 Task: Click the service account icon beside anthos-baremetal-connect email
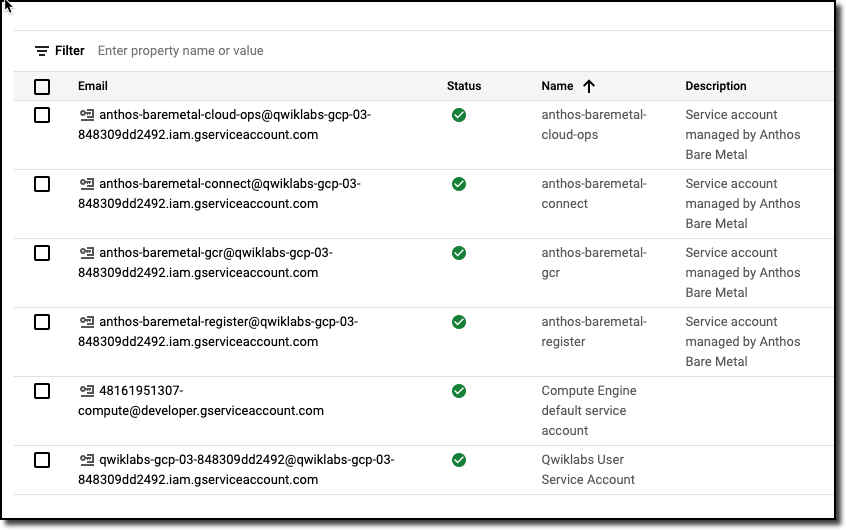coord(87,184)
